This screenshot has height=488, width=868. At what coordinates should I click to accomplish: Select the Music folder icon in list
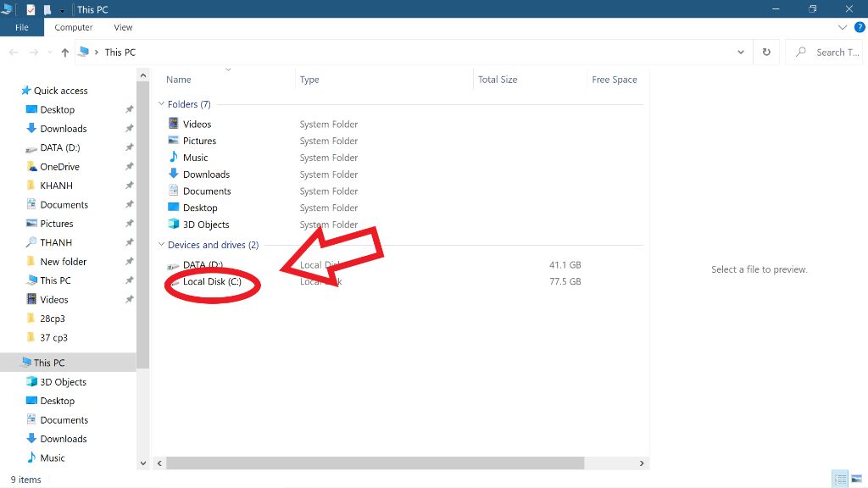pyautogui.click(x=173, y=157)
